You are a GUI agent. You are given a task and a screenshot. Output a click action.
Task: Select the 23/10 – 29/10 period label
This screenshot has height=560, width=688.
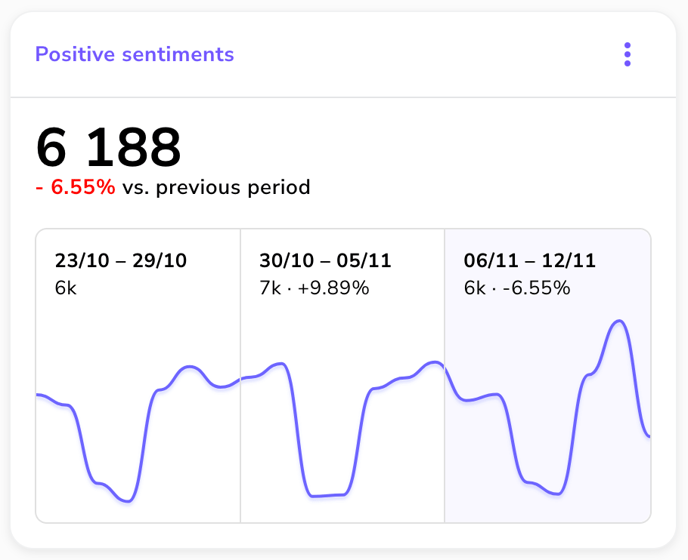coord(121,261)
